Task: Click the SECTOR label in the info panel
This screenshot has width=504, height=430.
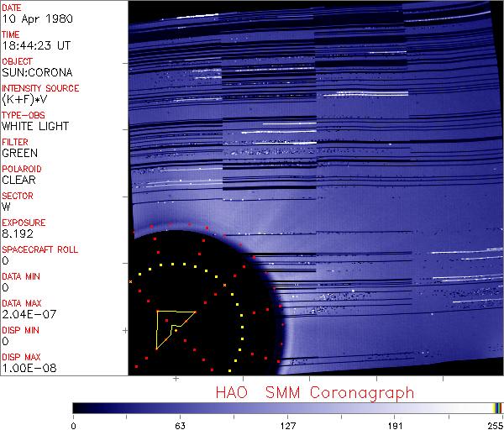Action: coord(17,196)
